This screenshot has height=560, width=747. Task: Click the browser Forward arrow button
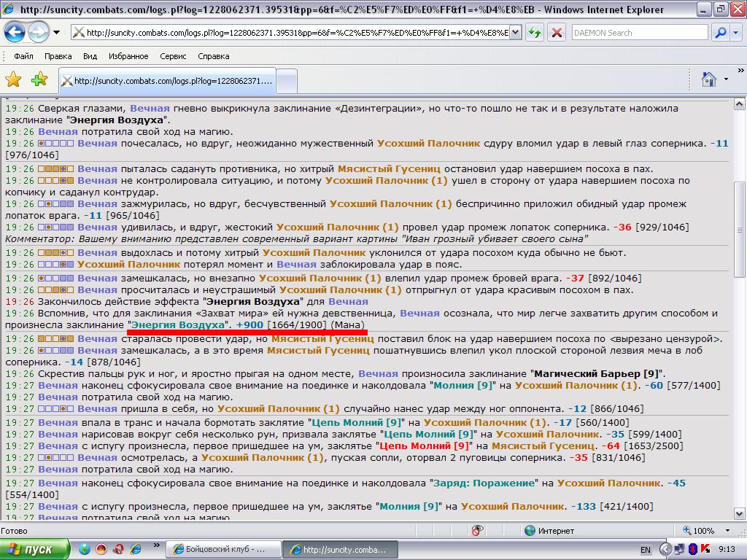38,32
